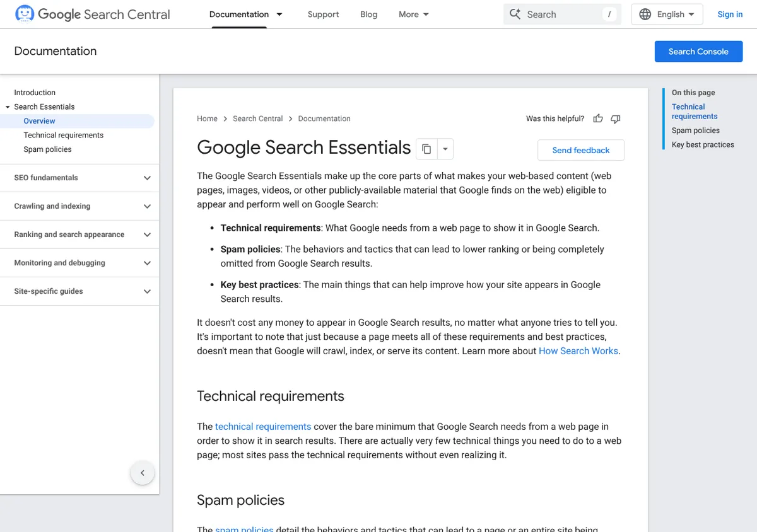The width and height of the screenshot is (757, 532).
Task: Click the globe language icon
Action: pyautogui.click(x=645, y=14)
